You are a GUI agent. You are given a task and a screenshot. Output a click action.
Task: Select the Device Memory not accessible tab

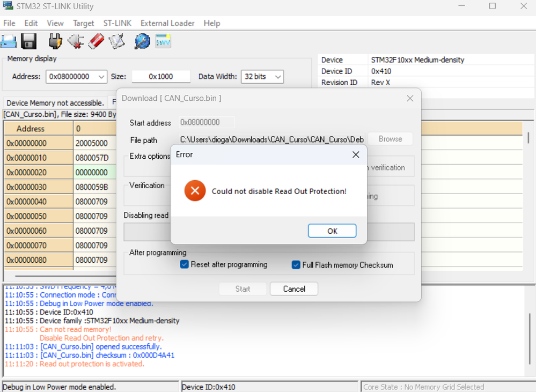click(x=55, y=103)
